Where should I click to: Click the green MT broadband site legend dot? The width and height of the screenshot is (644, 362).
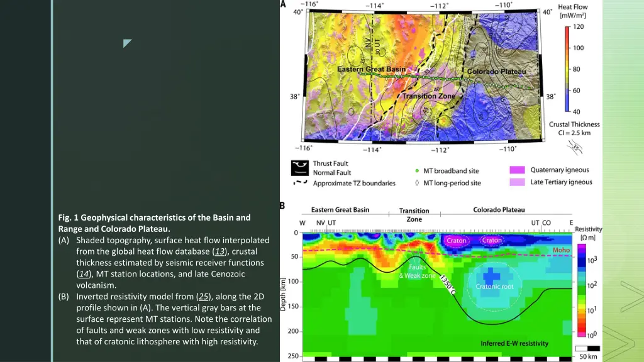[417, 171]
